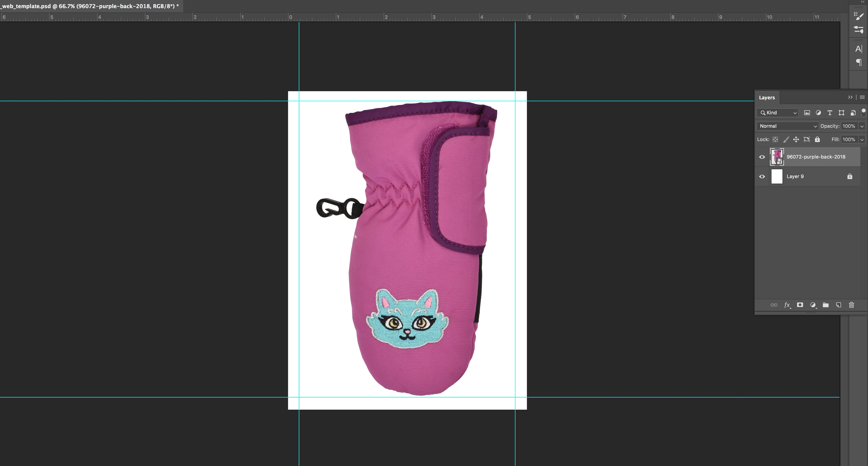868x466 pixels.
Task: Open the Kind filter dropdown
Action: (x=778, y=113)
